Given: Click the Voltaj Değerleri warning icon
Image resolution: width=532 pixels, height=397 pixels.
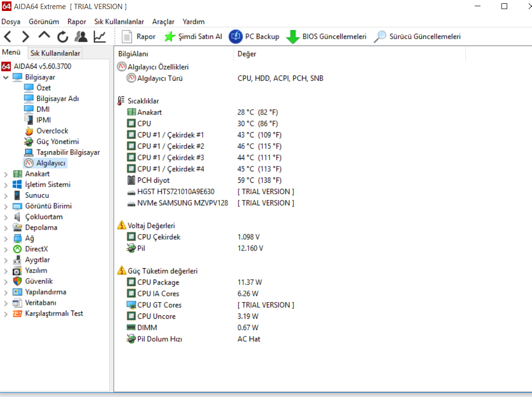Looking at the screenshot, I should click(122, 225).
